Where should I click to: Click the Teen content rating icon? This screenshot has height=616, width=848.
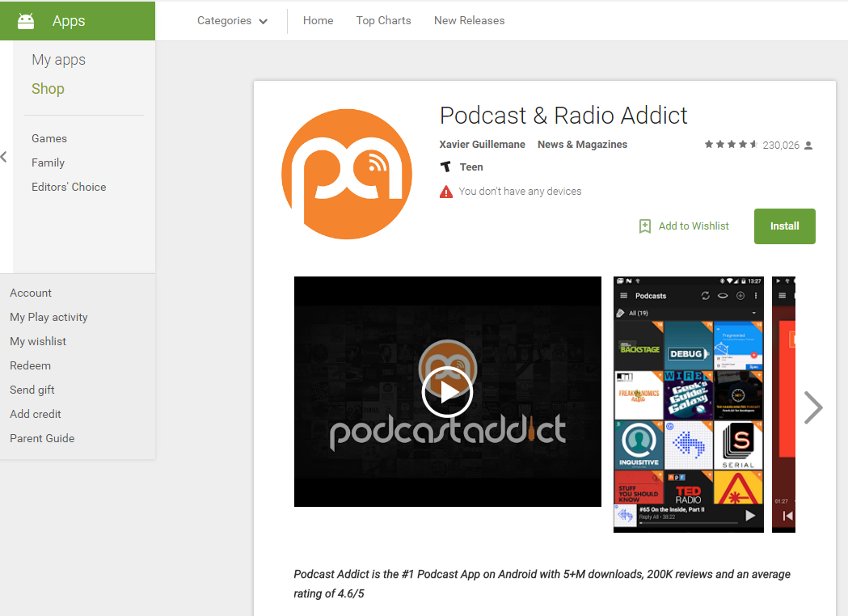coord(445,167)
